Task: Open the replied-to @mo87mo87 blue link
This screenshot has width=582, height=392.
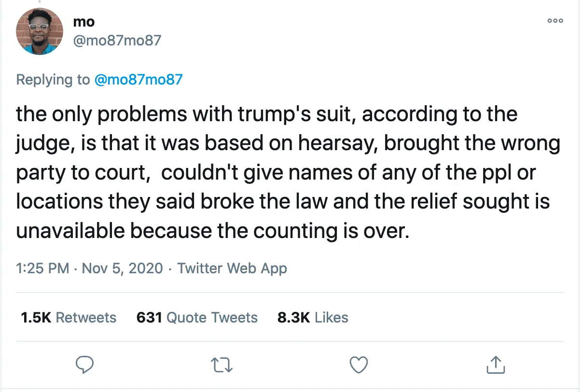Action: 139,79
